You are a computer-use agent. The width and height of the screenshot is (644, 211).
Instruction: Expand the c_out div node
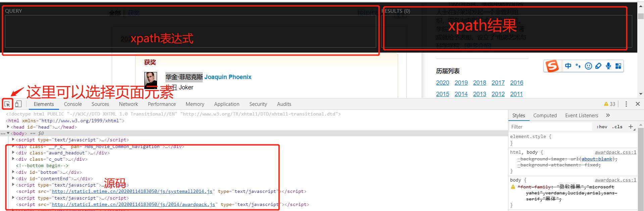(x=13, y=159)
